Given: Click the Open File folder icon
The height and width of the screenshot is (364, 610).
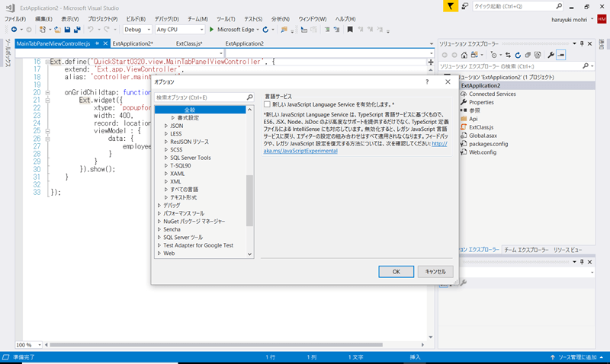Looking at the screenshot, I should coord(57,30).
